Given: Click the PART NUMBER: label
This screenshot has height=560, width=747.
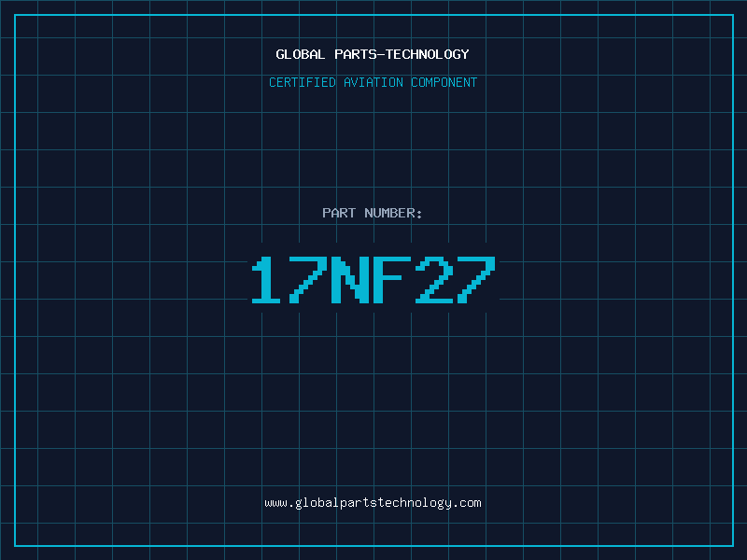Looking at the screenshot, I should point(372,213).
